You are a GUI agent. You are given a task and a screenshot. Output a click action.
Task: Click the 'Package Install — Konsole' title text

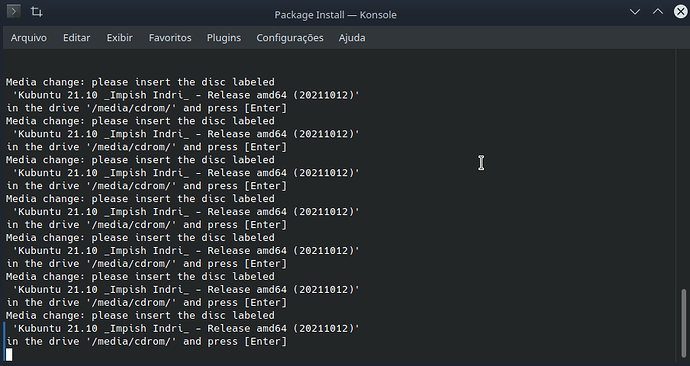coord(335,15)
